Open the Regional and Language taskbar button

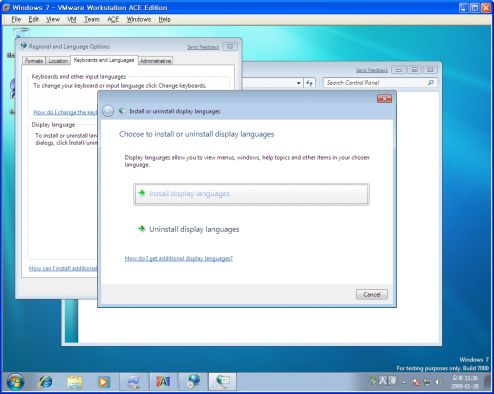(x=163, y=382)
